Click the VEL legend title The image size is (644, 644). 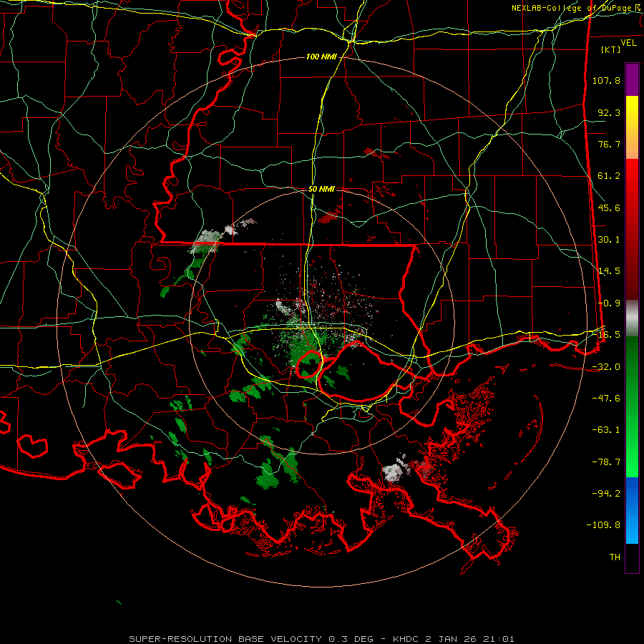(x=628, y=43)
